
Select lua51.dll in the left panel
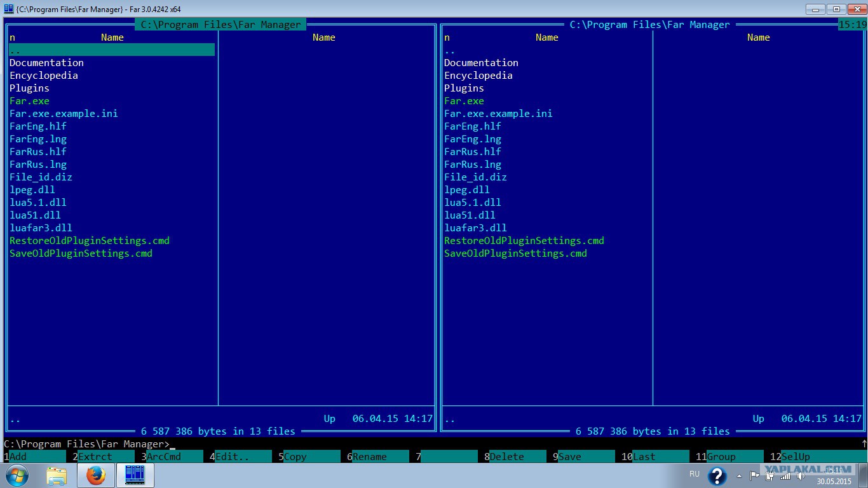pyautogui.click(x=35, y=215)
